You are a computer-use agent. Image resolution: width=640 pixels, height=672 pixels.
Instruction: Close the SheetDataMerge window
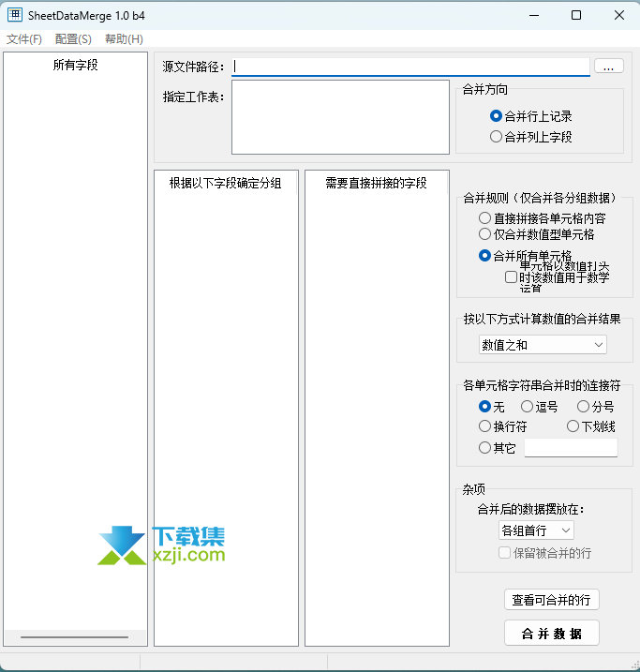619,15
